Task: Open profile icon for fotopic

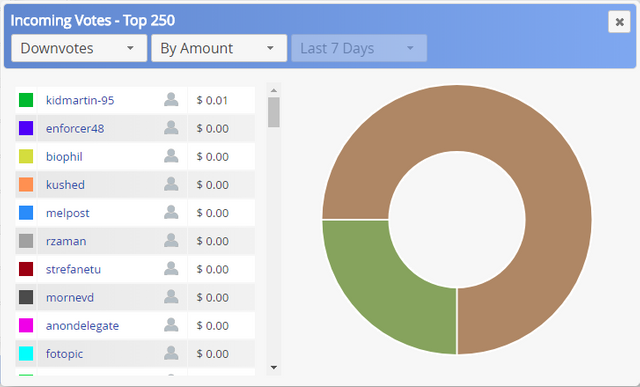Action: tap(171, 353)
